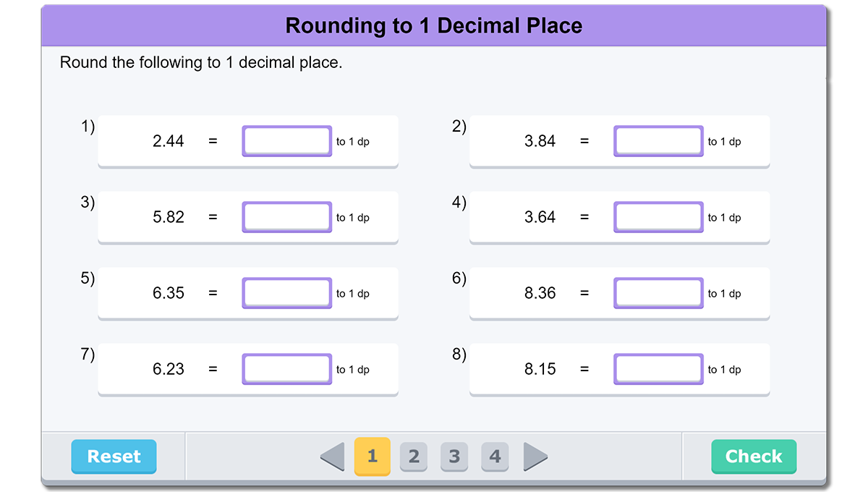Select the answer field for 3.84
Image resolution: width=868 pixels, height=492 pixels.
pyautogui.click(x=658, y=141)
